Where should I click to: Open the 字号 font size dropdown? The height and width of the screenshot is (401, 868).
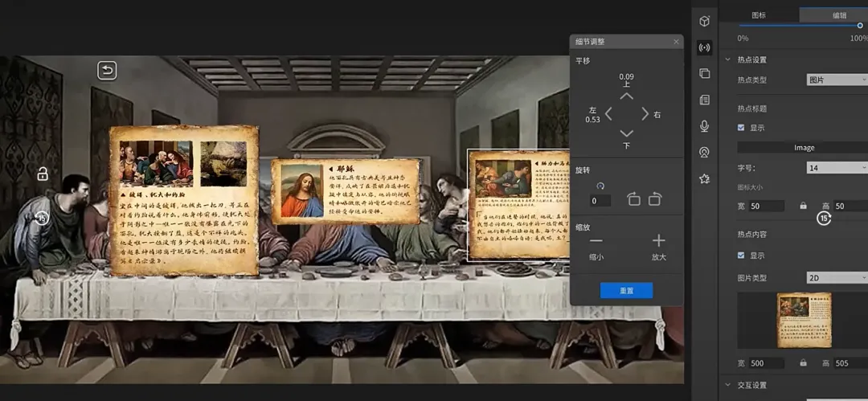(837, 168)
